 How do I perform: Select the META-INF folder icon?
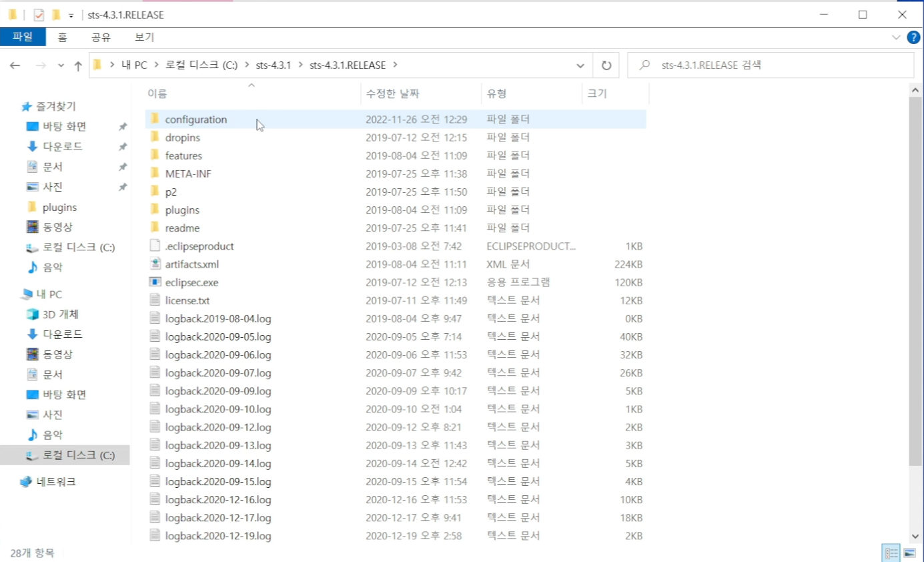point(155,173)
